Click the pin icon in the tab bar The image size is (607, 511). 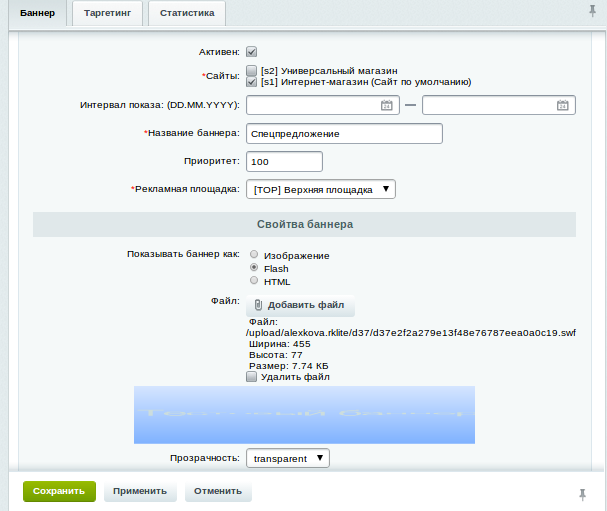tap(592, 11)
